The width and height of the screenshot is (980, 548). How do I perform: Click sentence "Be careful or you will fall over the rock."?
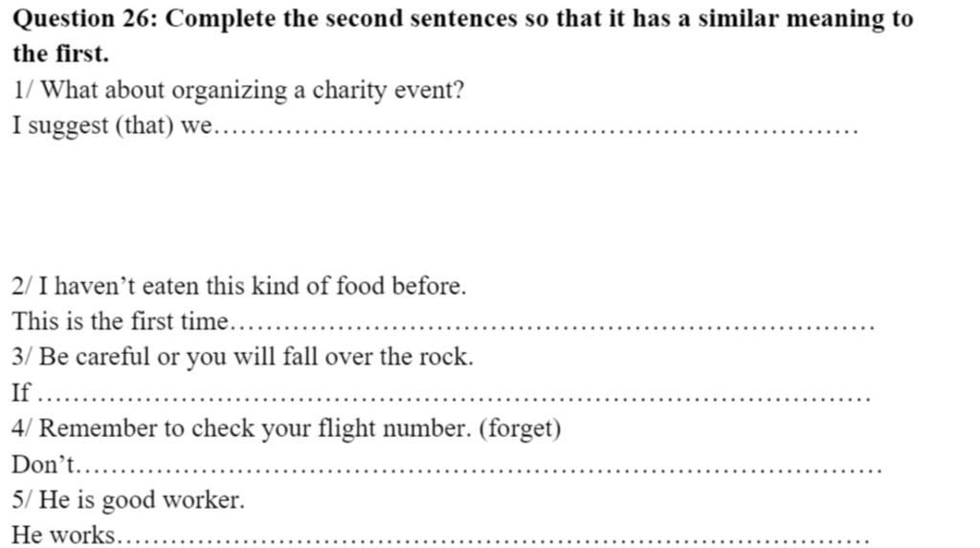256,357
